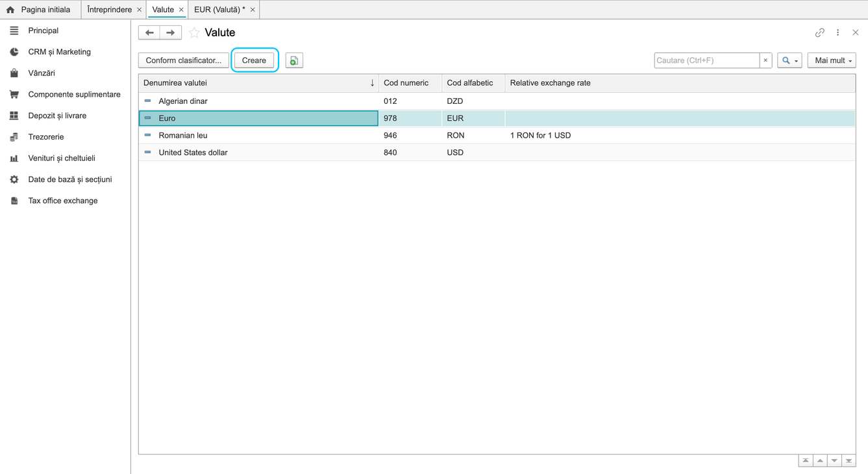Clear the search field with the x button
Image resolution: width=868 pixels, height=474 pixels.
pos(765,60)
